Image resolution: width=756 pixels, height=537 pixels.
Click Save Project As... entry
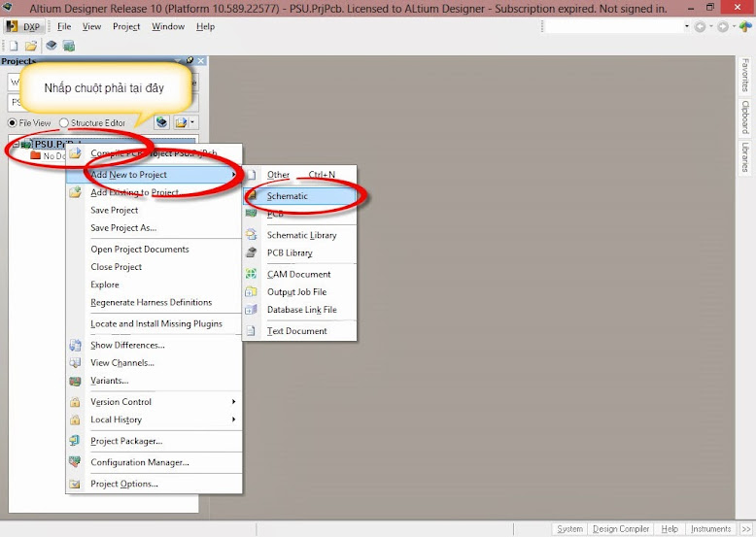[x=154, y=228]
